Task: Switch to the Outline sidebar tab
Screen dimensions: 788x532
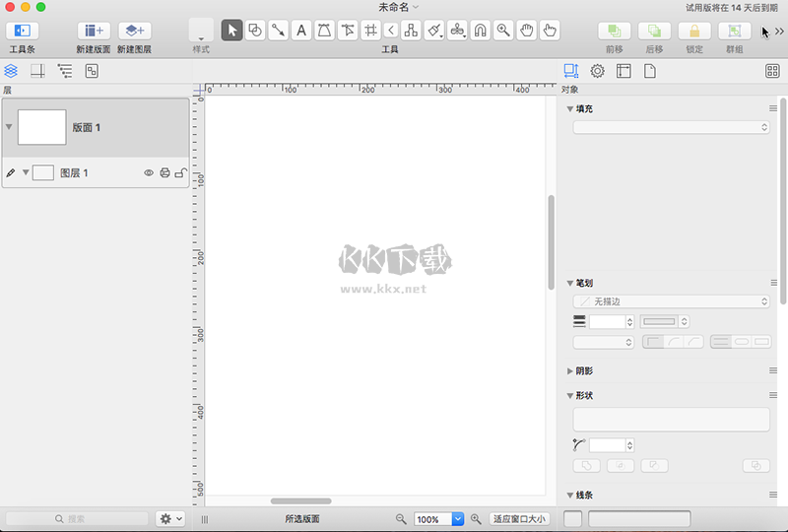Action: [65, 71]
